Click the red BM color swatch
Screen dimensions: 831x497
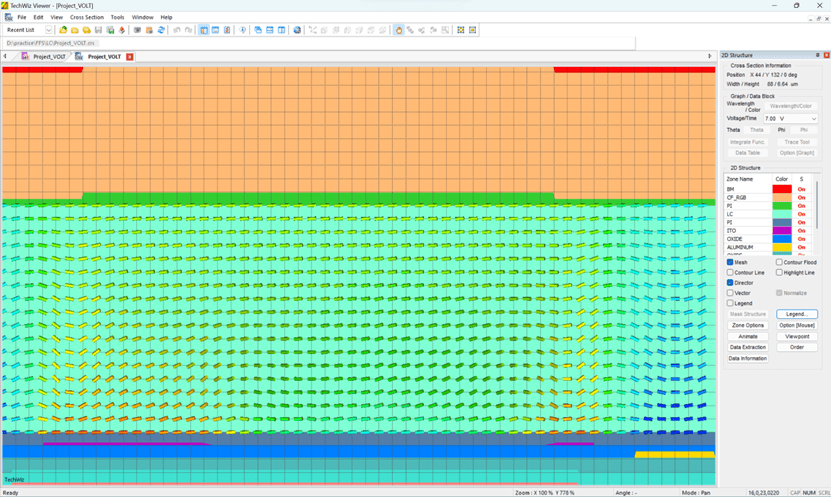(781, 189)
